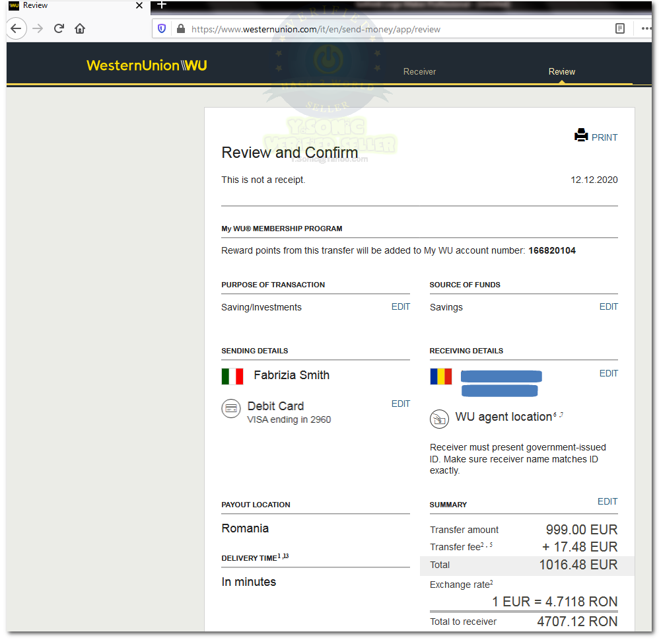Click transfer amount 999.00 EUR

click(582, 529)
